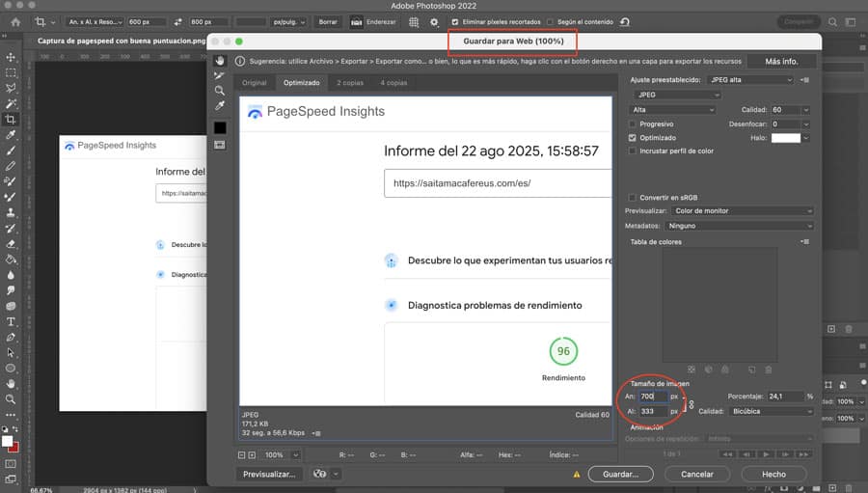Image resolution: width=868 pixels, height=493 pixels.
Task: Select the Horizontal Type tool
Action: [x=11, y=321]
